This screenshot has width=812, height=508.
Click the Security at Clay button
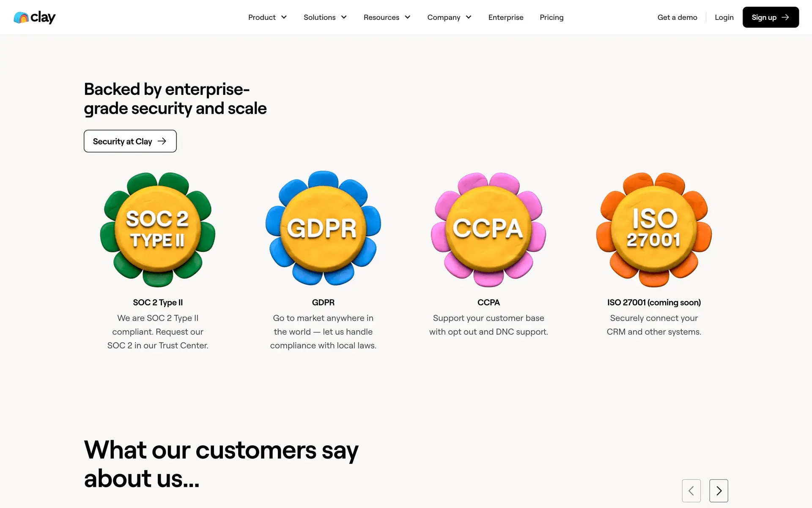[130, 141]
